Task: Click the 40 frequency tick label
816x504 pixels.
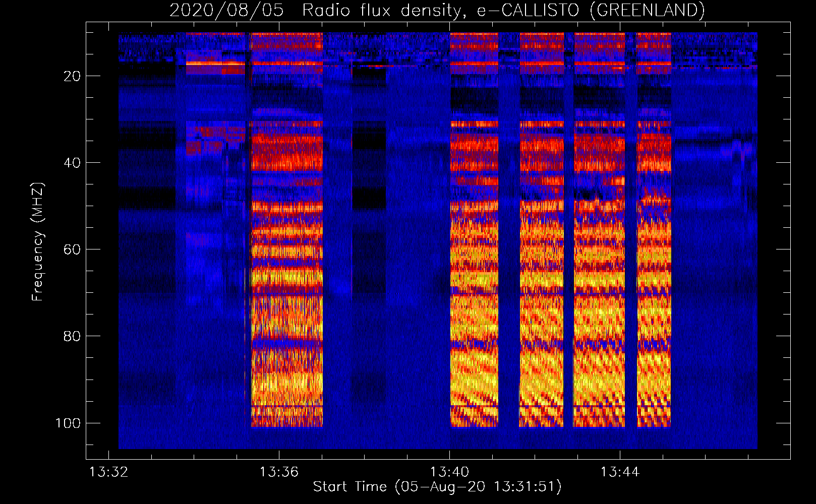Action: (x=72, y=163)
